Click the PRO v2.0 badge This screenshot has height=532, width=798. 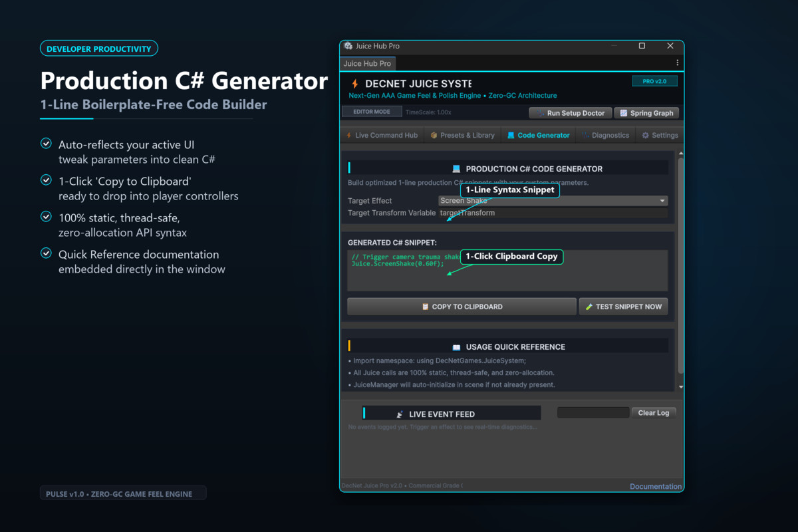pos(654,81)
